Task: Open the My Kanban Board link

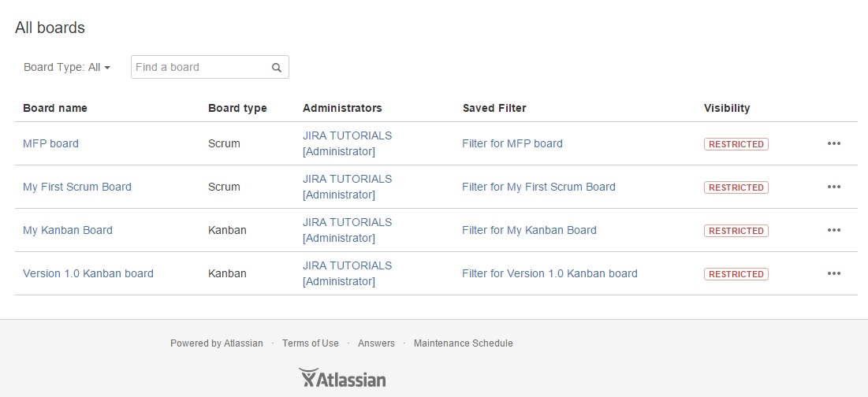Action: 68,230
